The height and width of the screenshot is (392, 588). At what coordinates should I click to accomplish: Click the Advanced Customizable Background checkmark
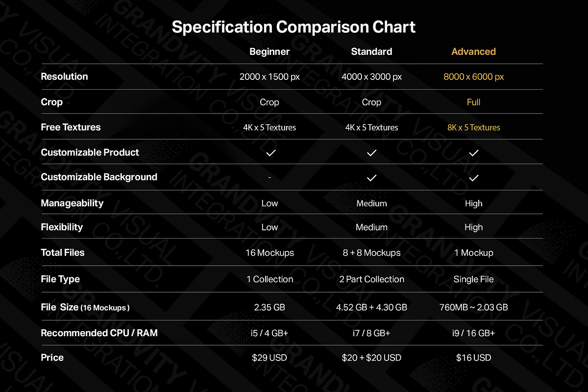tap(473, 178)
